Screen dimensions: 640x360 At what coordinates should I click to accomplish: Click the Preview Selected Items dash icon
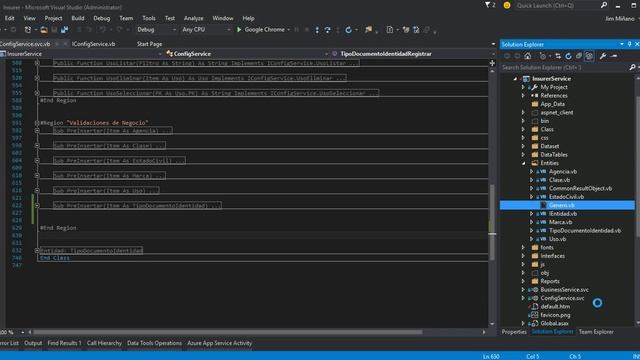(614, 56)
